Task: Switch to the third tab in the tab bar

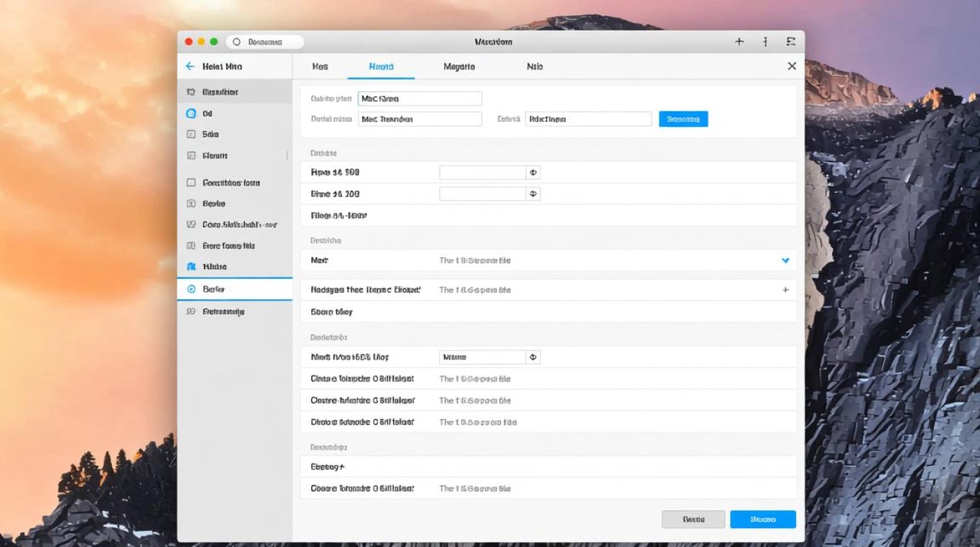Action: [459, 66]
